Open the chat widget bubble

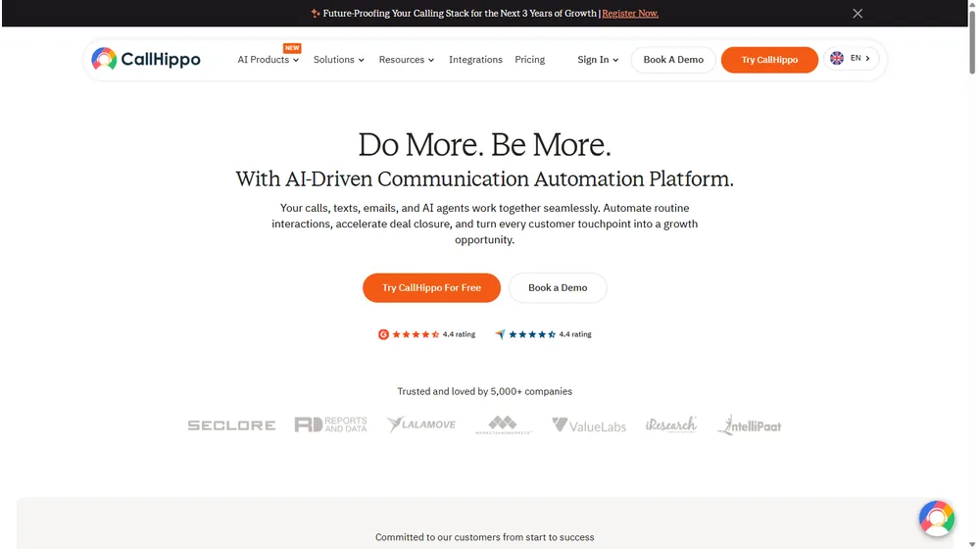pos(936,518)
